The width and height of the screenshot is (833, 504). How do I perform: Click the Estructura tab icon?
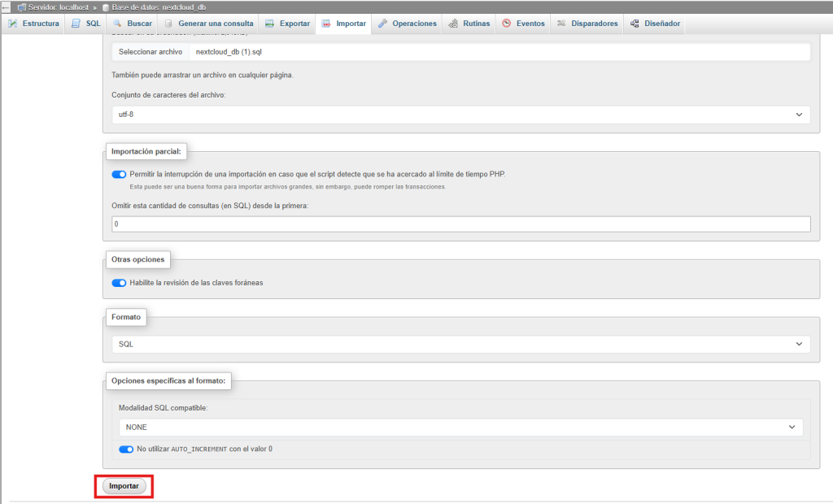coord(13,24)
